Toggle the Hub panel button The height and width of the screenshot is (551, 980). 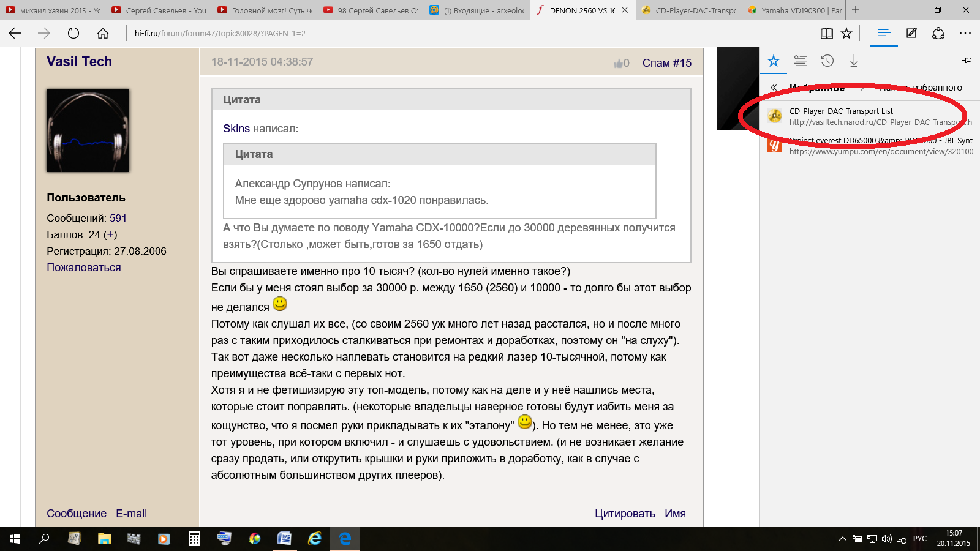point(884,33)
